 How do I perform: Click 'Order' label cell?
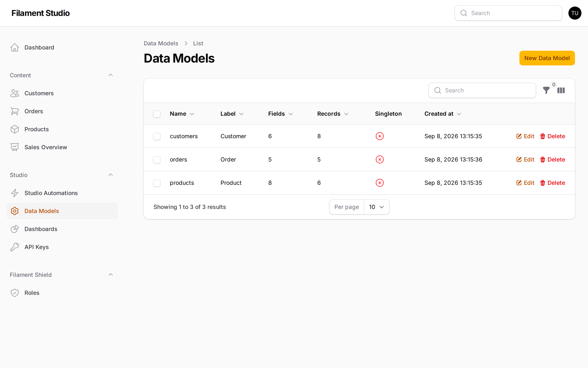[228, 160]
